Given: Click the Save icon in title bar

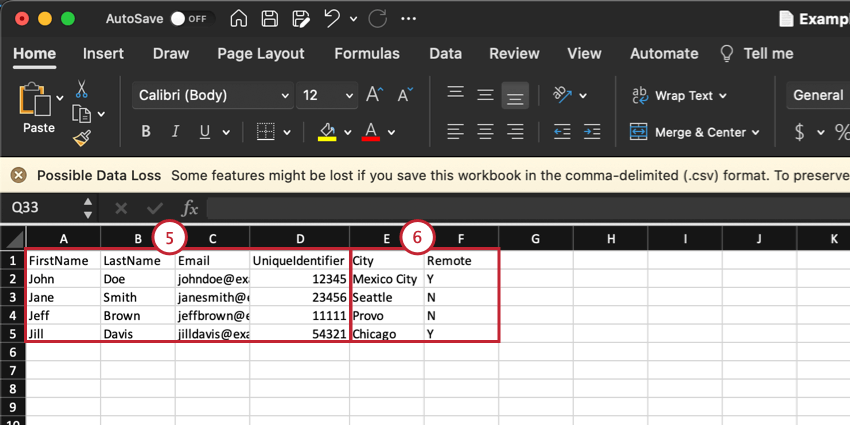Looking at the screenshot, I should tap(270, 19).
